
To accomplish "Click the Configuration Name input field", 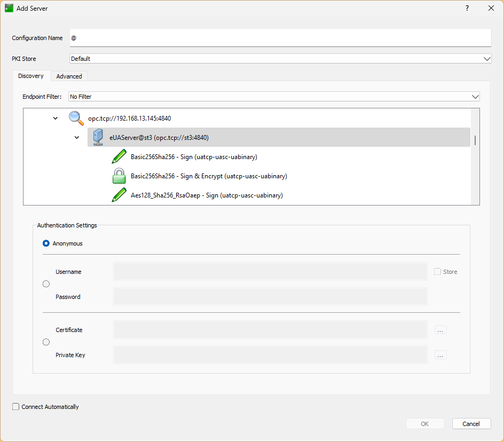I will point(280,38).
